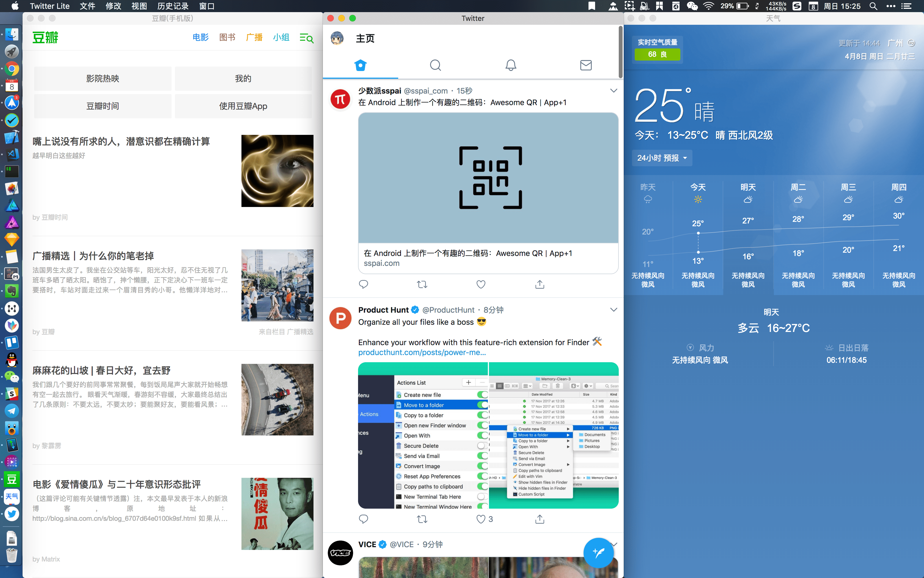
Task: Open article 电影《爱情傻瓜》 thumbnail image
Action: 277,514
